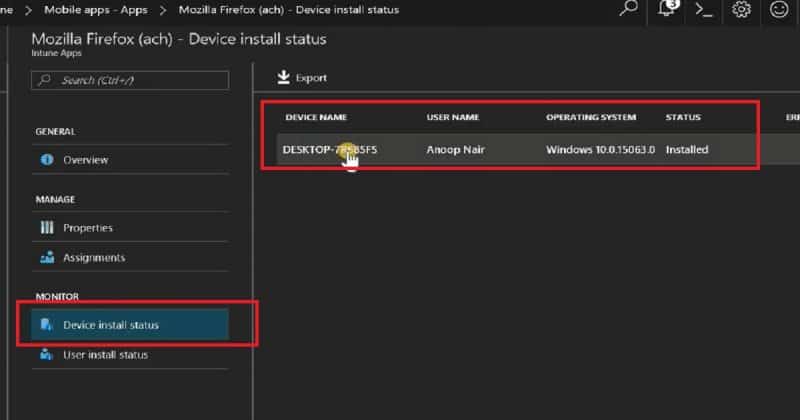Select User install status in Monitor

pyautogui.click(x=130, y=354)
